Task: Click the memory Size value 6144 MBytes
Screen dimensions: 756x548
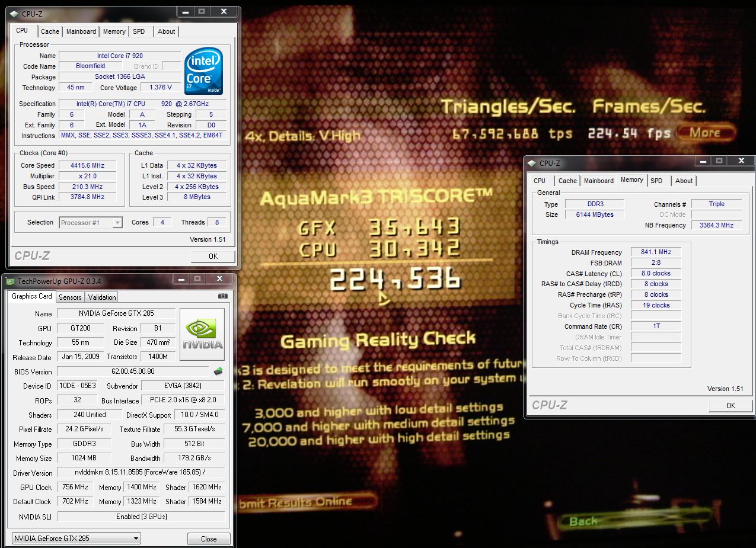Action: pyautogui.click(x=594, y=214)
